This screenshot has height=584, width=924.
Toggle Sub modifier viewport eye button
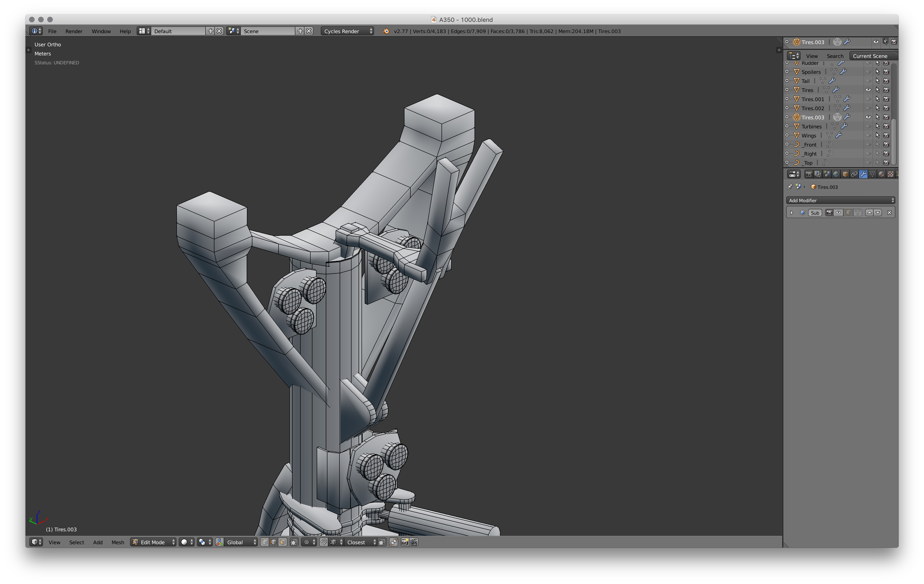point(839,212)
